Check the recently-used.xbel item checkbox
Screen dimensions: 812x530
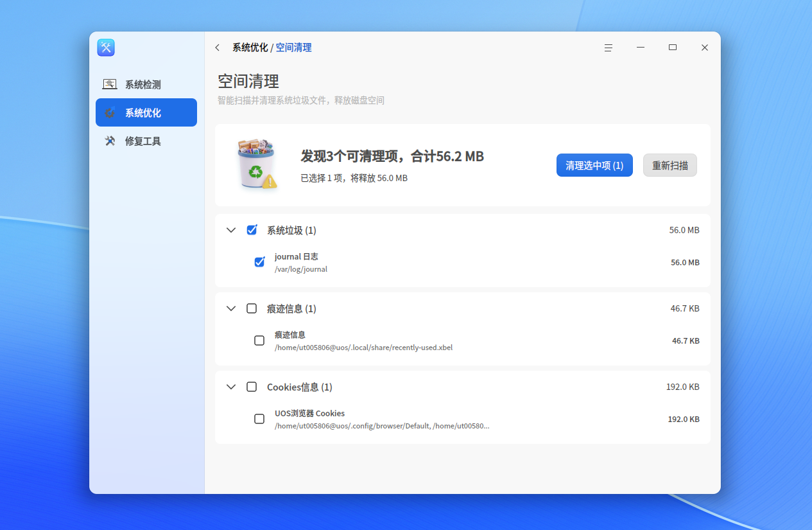tap(259, 340)
